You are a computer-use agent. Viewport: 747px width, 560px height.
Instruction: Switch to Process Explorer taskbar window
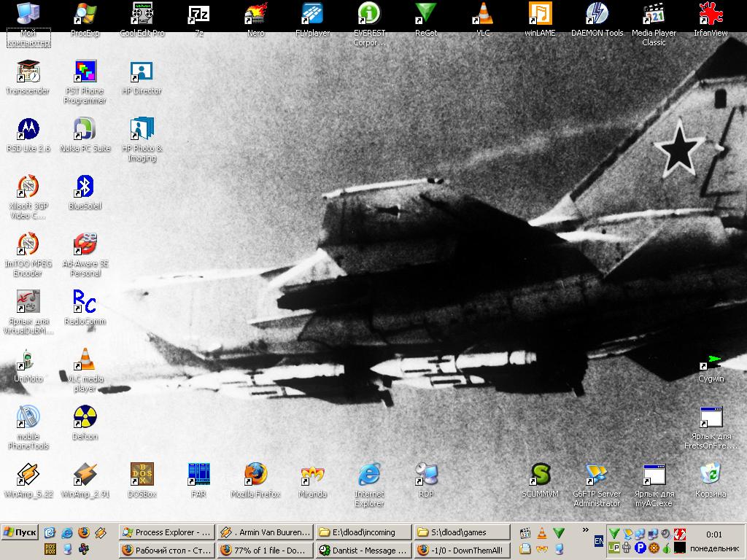click(166, 532)
